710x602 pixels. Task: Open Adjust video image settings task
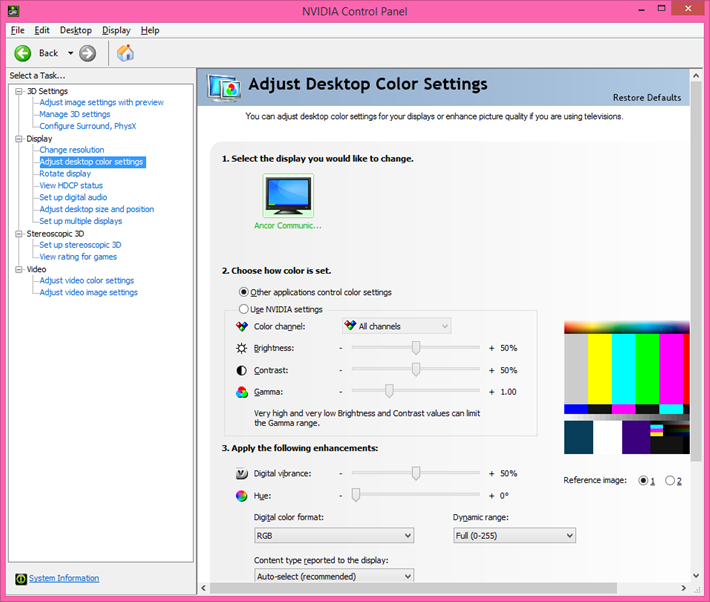click(x=88, y=292)
